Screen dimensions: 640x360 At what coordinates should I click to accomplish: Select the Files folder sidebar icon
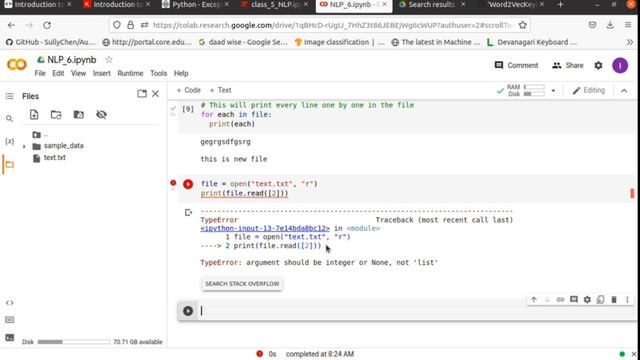click(x=9, y=164)
